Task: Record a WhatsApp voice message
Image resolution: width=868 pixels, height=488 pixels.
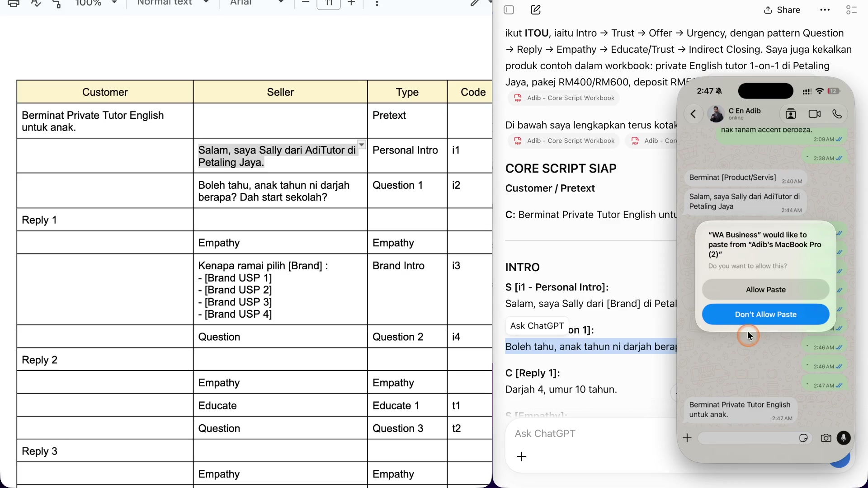Action: coord(844,438)
